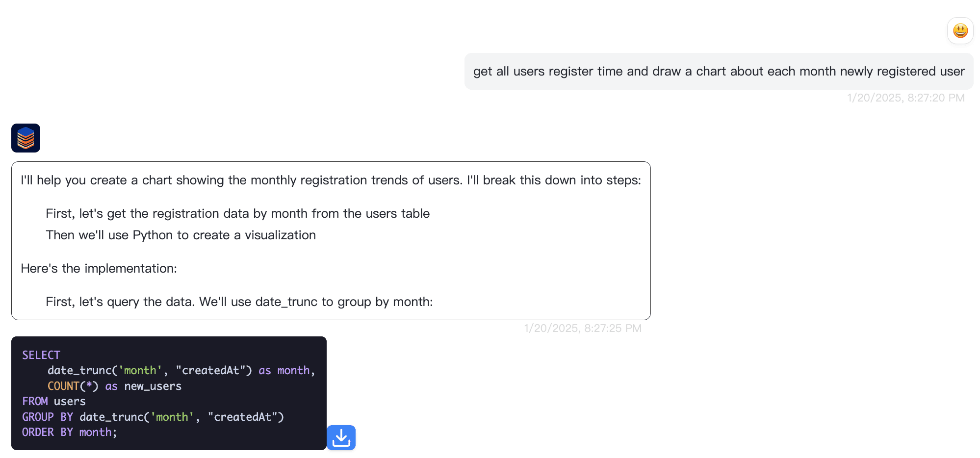The image size is (980, 458).
Task: Click the "I'll help you create a chart" sentence
Action: (x=331, y=180)
